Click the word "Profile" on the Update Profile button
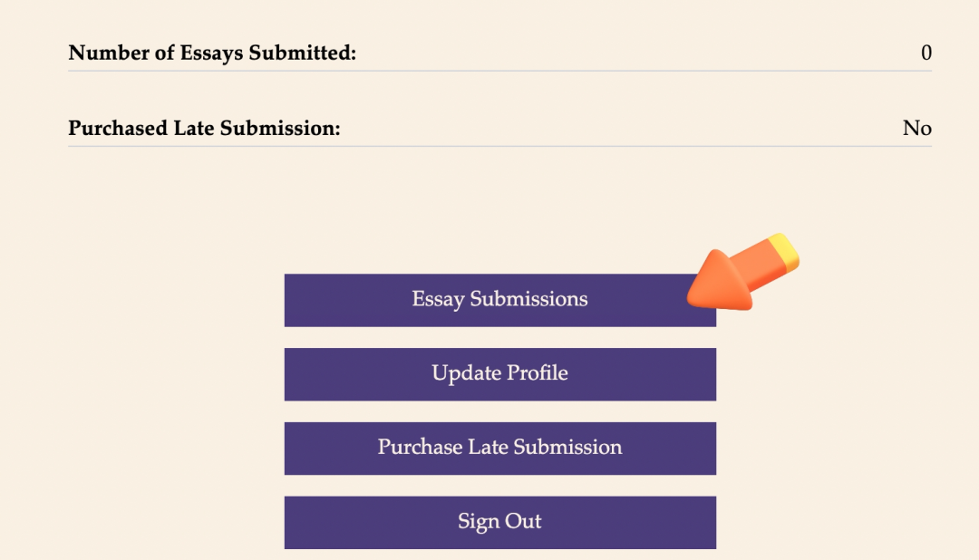 point(537,373)
